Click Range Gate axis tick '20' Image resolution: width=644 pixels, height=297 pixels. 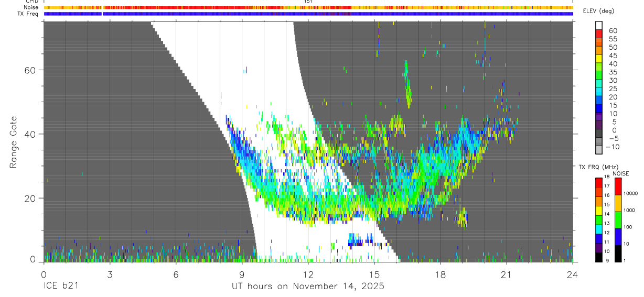(30, 198)
